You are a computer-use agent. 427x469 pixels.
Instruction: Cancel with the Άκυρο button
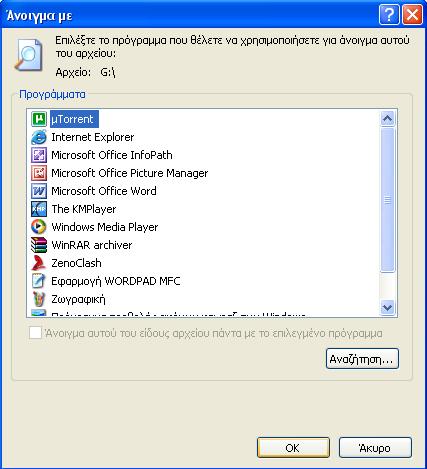coord(375,448)
